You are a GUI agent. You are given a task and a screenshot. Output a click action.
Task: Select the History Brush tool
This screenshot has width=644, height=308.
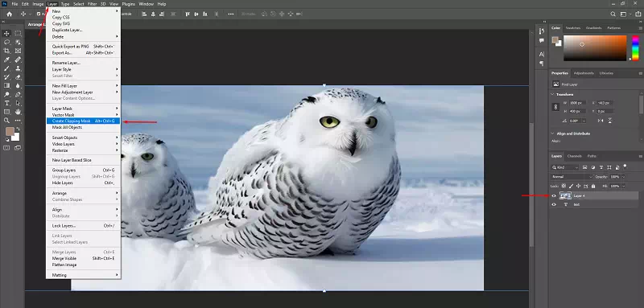click(7, 76)
